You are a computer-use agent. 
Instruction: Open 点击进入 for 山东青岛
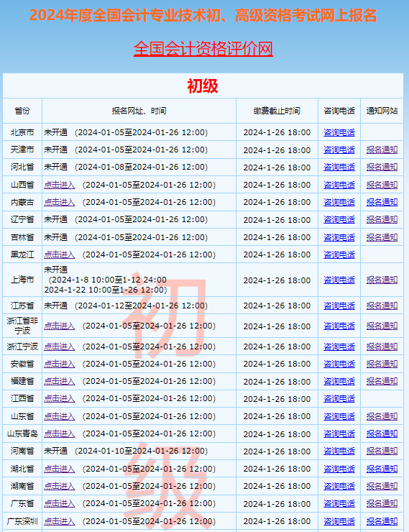pyautogui.click(x=60, y=434)
